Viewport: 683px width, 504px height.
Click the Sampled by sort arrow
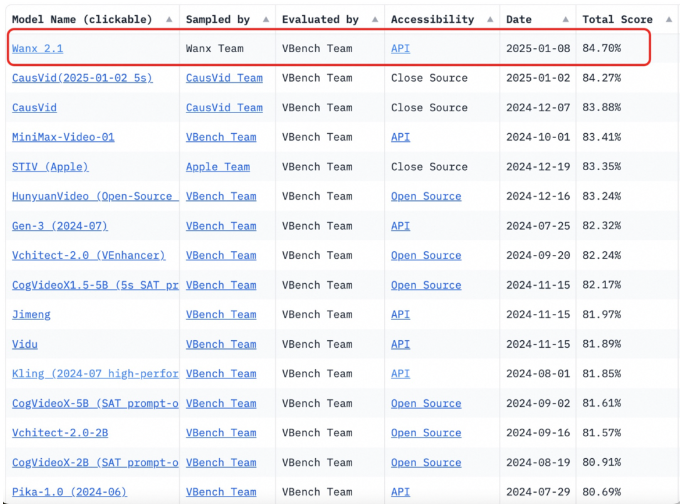pos(264,20)
